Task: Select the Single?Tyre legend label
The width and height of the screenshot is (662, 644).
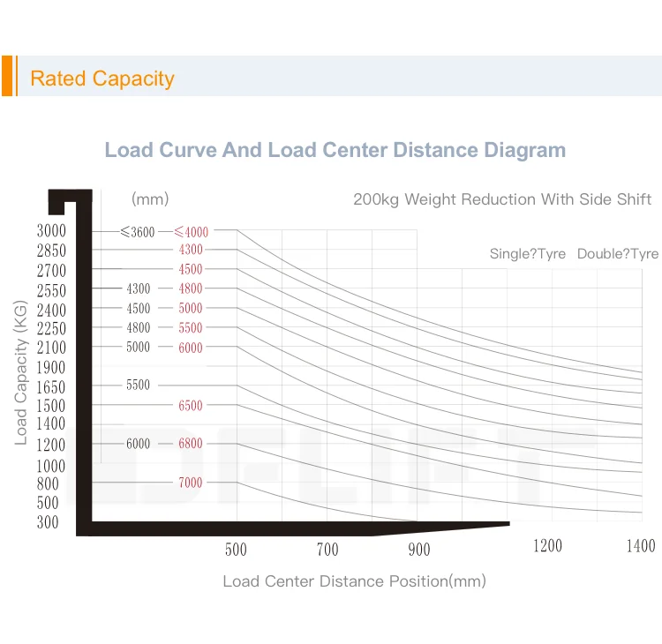Action: point(528,254)
